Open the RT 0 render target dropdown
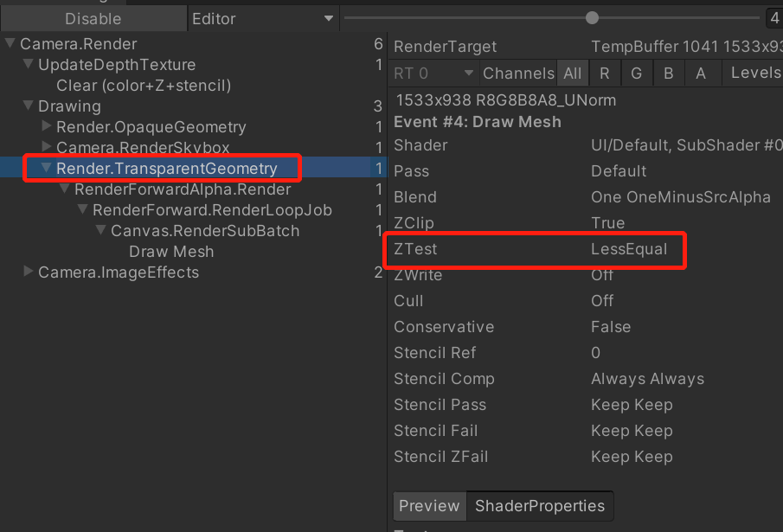 (x=433, y=74)
